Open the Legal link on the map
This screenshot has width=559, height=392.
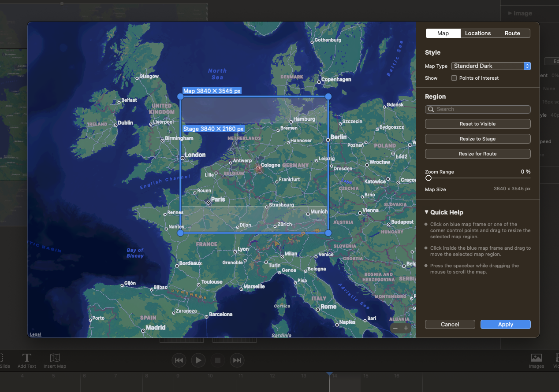coord(35,334)
